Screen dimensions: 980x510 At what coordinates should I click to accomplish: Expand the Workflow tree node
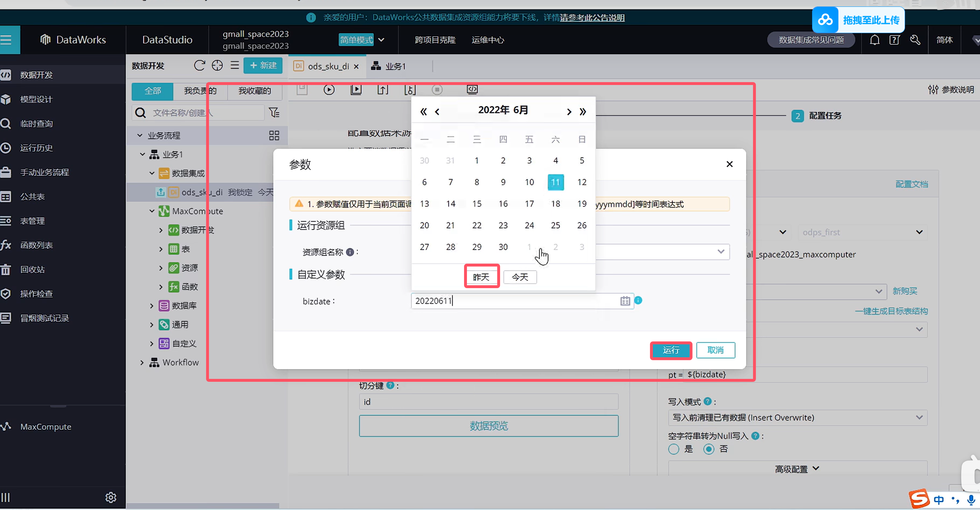142,363
